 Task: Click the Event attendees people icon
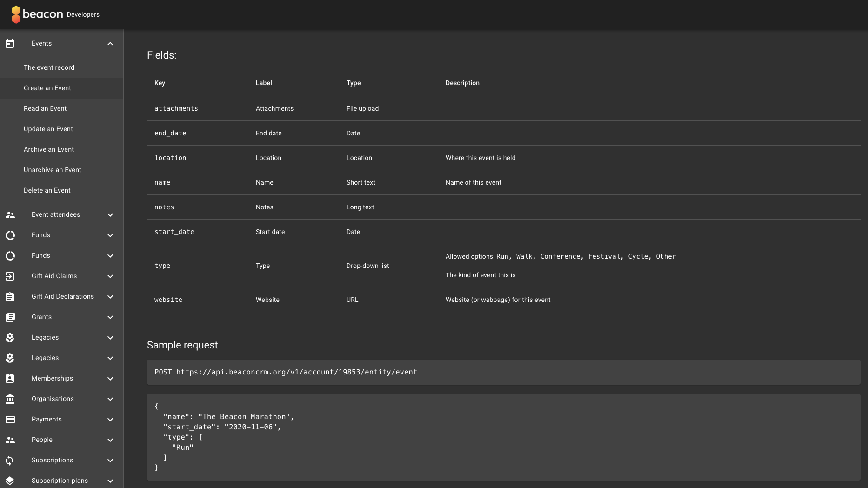click(x=10, y=215)
